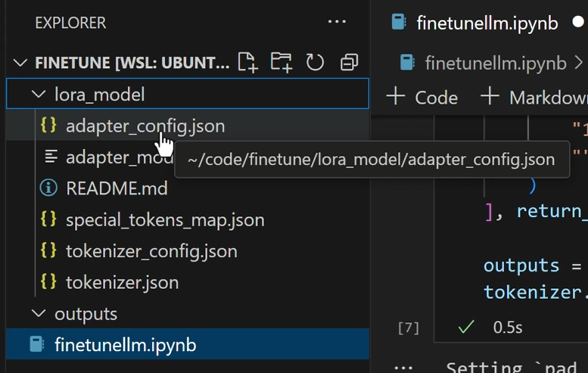Open special_tokens_map.json from file tree
Viewport: 588px width, 373px height.
tap(165, 220)
